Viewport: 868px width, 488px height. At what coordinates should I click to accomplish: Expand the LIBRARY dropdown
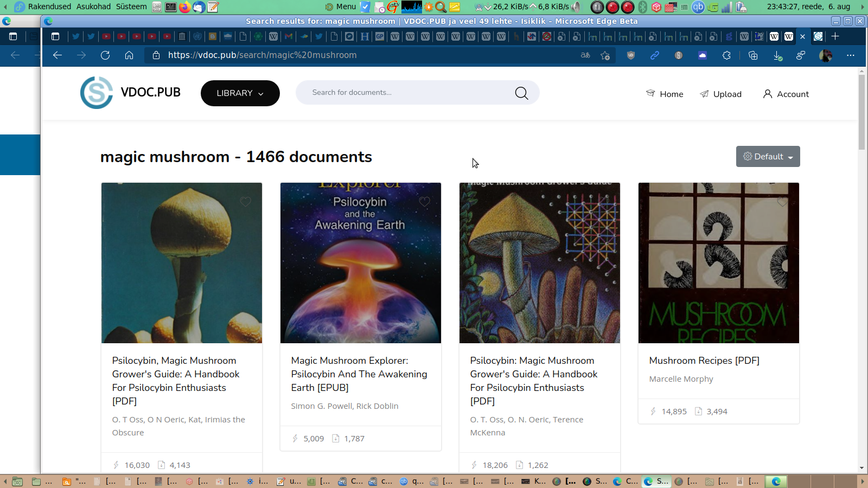(x=240, y=93)
